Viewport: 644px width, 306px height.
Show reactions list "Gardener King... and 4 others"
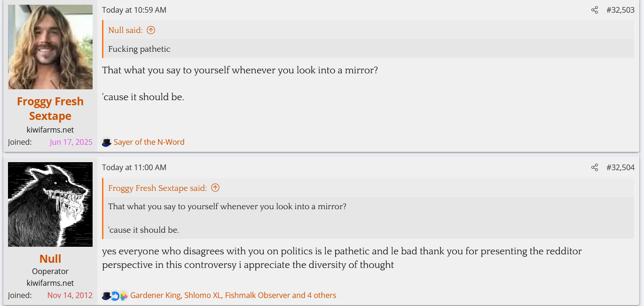pyautogui.click(x=233, y=296)
